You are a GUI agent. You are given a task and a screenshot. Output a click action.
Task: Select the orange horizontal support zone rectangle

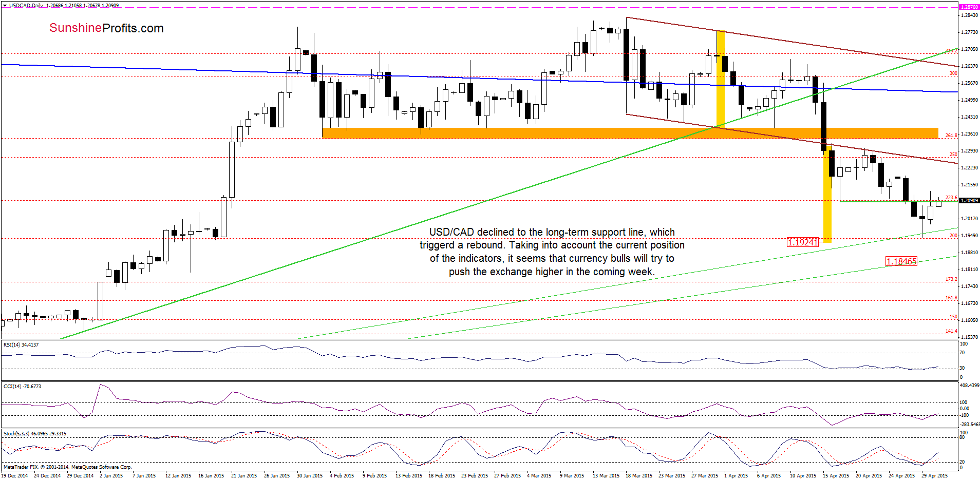click(630, 133)
